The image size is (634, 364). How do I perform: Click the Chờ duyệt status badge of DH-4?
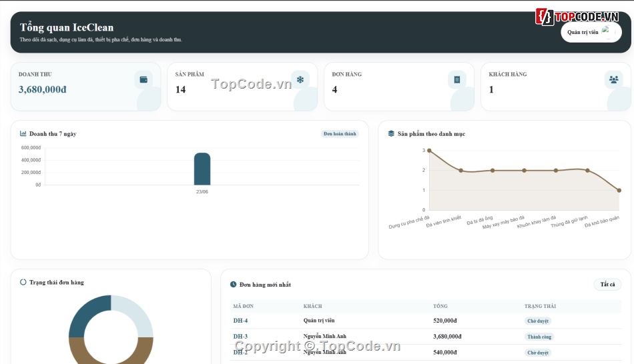pos(538,321)
